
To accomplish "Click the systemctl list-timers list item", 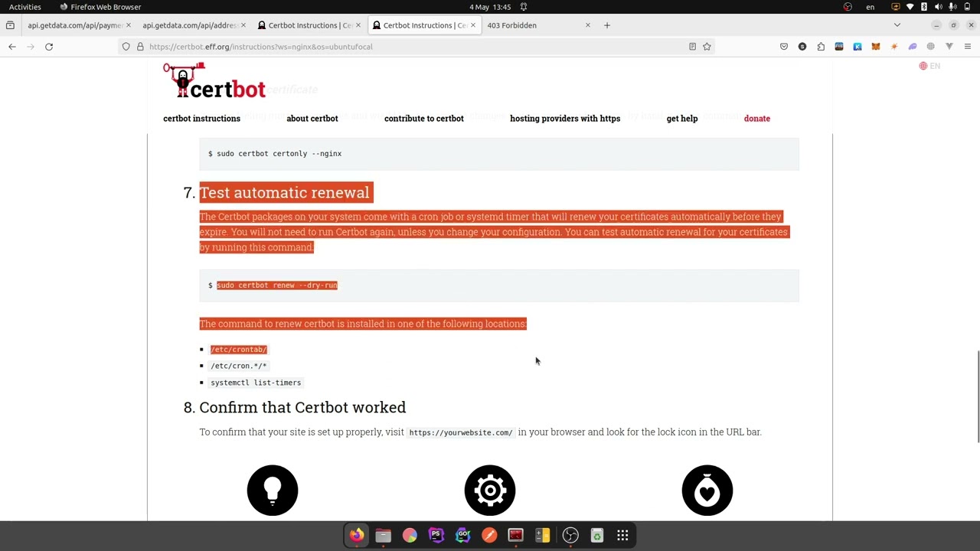I will 256,383.
